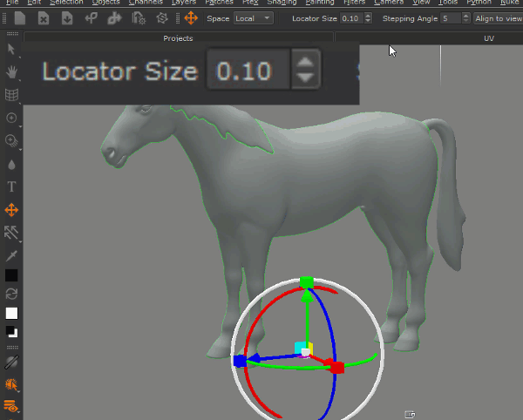523x420 pixels.
Task: Switch to the UV tab
Action: (x=489, y=38)
